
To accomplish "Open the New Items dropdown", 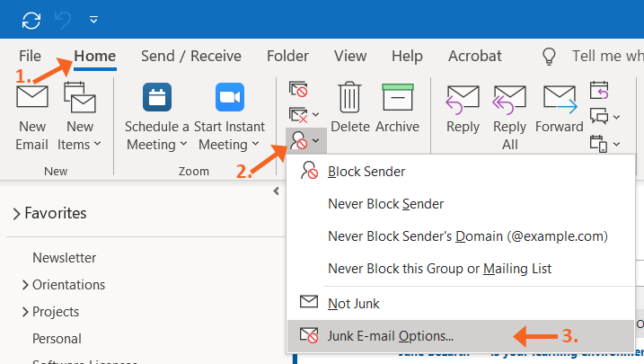I will (80, 135).
